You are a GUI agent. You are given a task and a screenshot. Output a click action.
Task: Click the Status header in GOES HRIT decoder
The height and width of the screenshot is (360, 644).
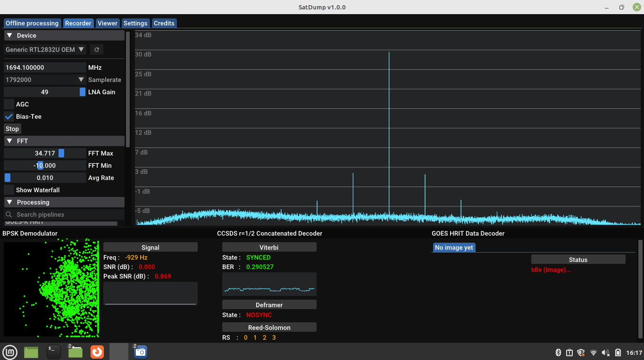click(578, 259)
